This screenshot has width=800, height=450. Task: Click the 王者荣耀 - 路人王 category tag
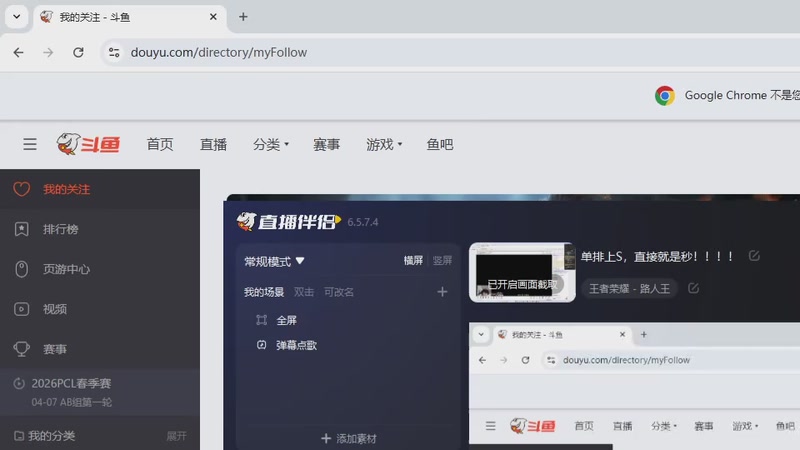[629, 289]
